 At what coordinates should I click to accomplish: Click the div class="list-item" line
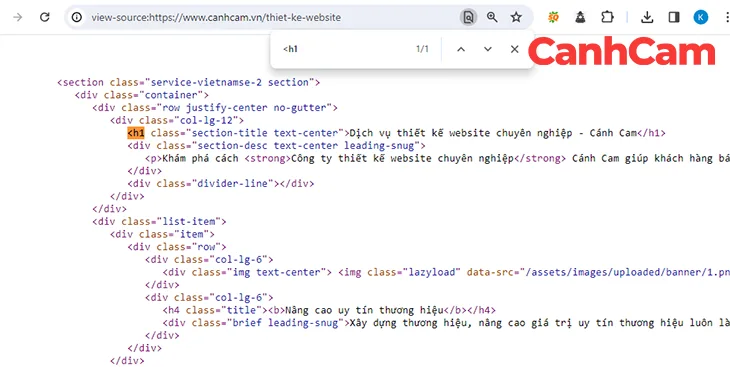[x=159, y=221]
